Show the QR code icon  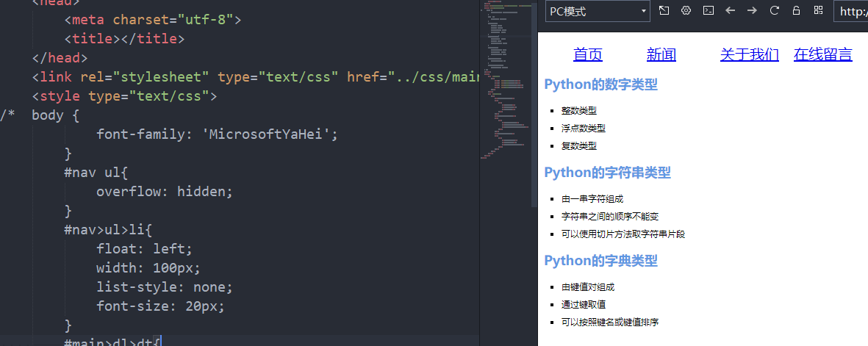(818, 10)
